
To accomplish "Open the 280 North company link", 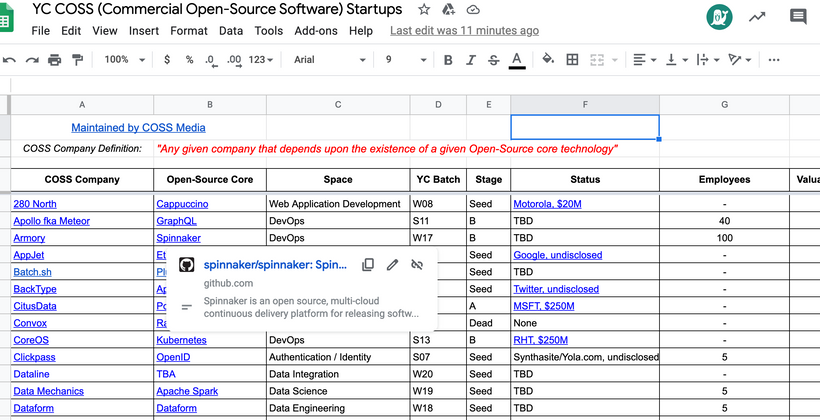I will [35, 204].
